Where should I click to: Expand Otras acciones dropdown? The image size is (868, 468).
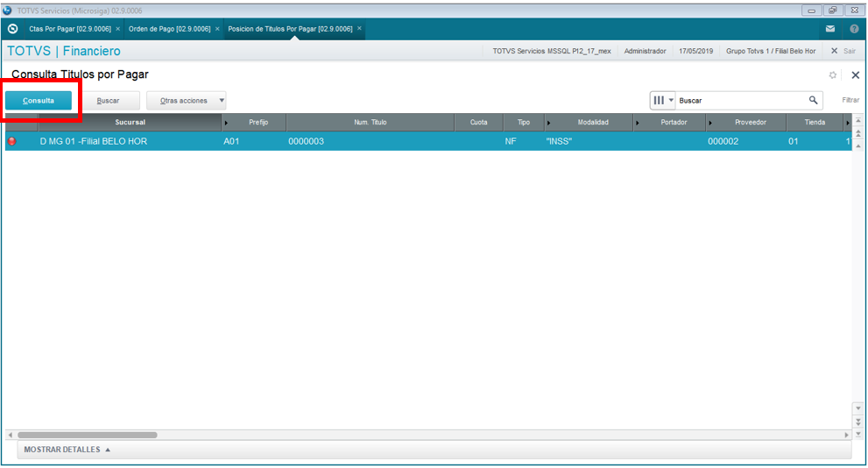click(187, 101)
